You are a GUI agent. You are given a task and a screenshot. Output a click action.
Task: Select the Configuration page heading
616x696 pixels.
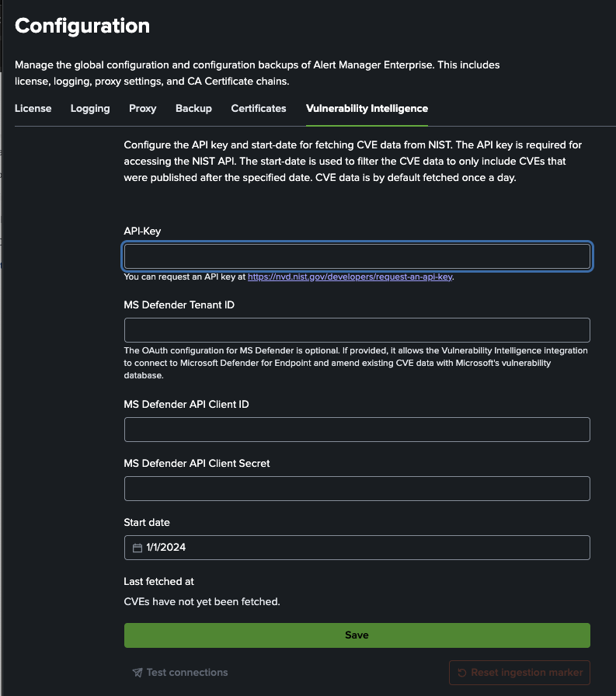pos(82,26)
